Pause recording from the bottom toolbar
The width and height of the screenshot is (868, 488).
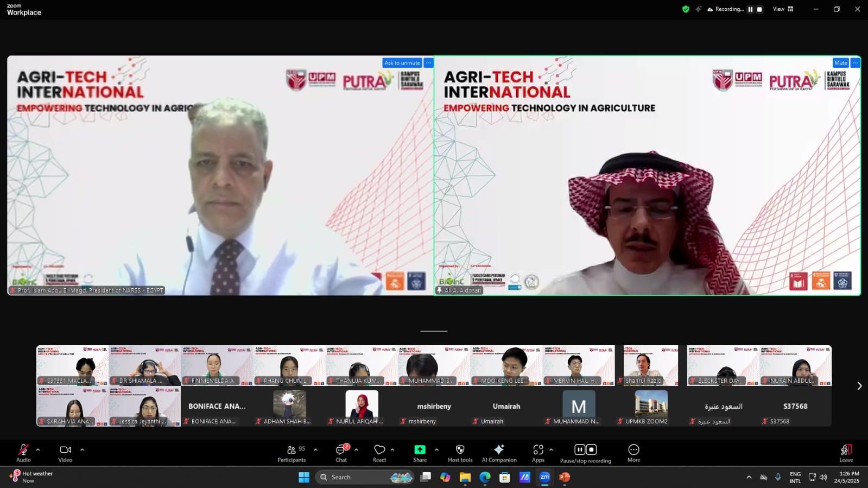click(580, 449)
